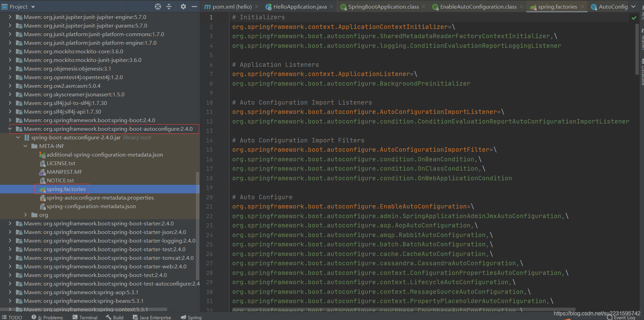644x320 pixels.
Task: Click the jar archive icon for spring-boot-autoconfigure
Action: tap(26, 137)
